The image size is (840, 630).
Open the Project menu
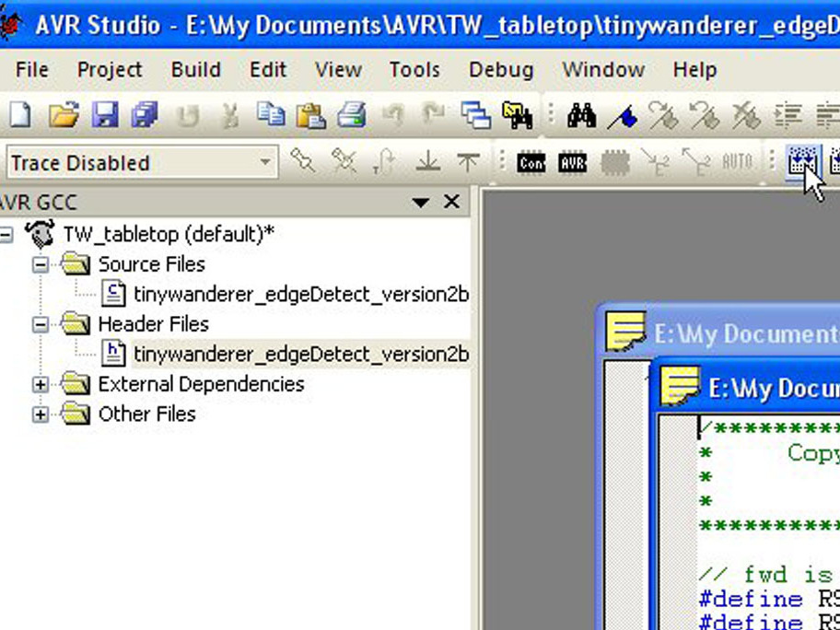coord(110,70)
